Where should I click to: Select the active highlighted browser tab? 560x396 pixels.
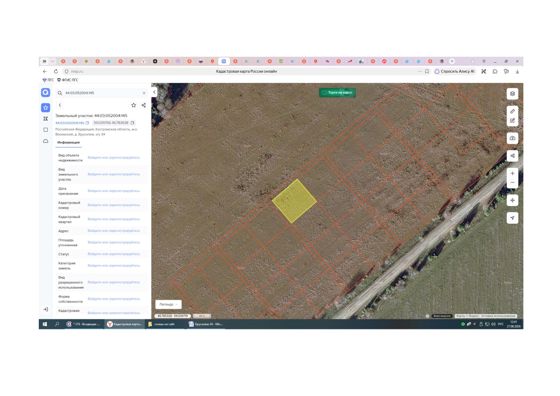click(224, 61)
